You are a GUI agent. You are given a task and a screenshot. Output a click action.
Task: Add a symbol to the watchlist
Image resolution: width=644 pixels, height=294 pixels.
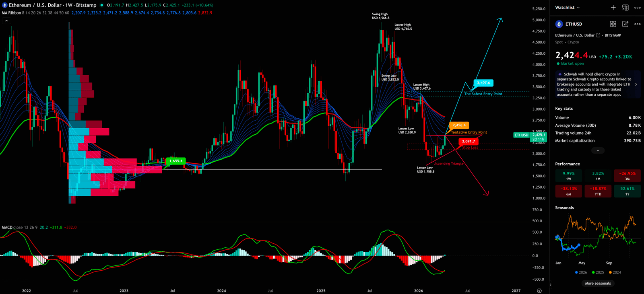click(613, 8)
